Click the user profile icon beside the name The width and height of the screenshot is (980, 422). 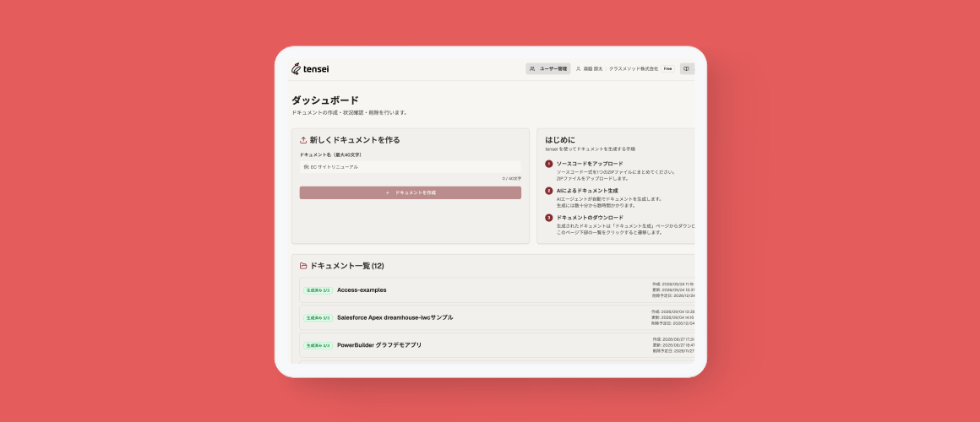point(578,68)
